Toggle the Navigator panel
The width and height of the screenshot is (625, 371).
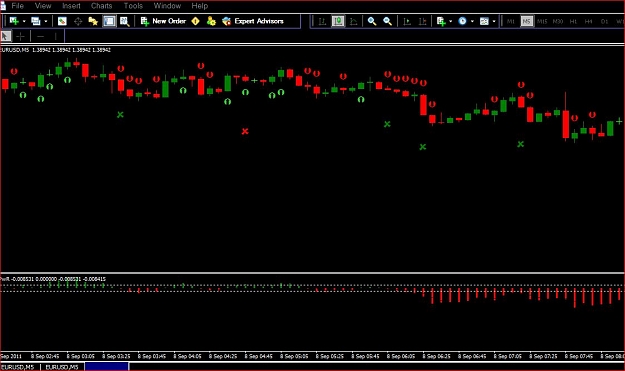pos(93,21)
